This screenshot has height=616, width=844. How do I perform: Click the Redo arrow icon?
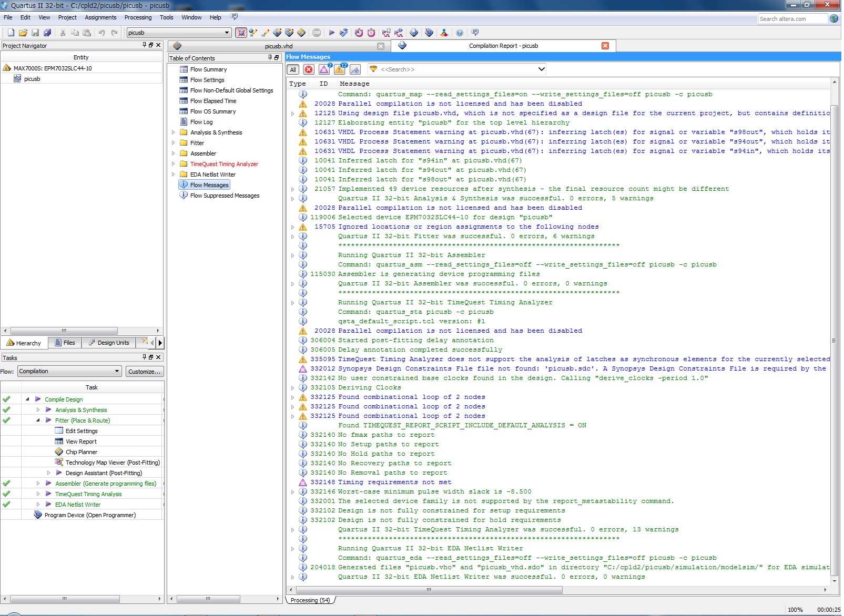[x=114, y=33]
